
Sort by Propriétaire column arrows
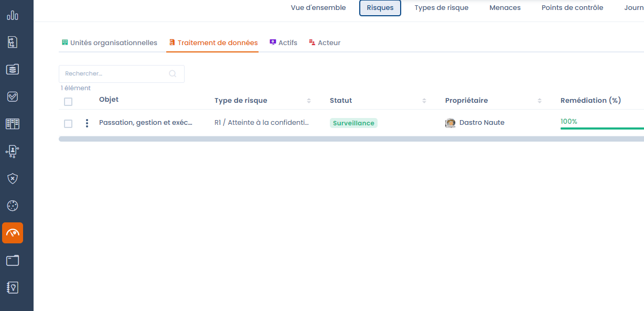pos(540,101)
